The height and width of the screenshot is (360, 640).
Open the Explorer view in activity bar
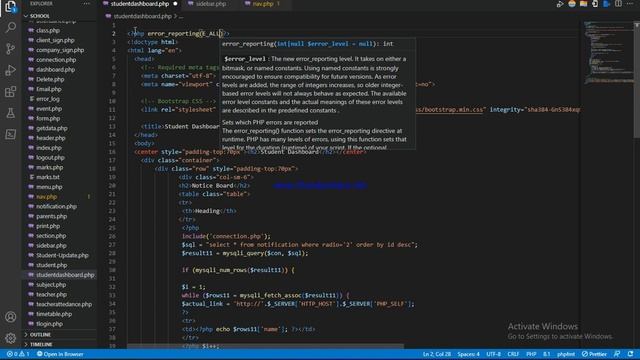[x=11, y=6]
